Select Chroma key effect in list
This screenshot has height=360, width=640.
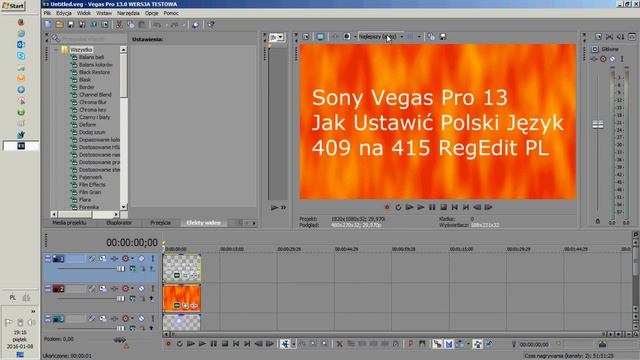pyautogui.click(x=92, y=109)
